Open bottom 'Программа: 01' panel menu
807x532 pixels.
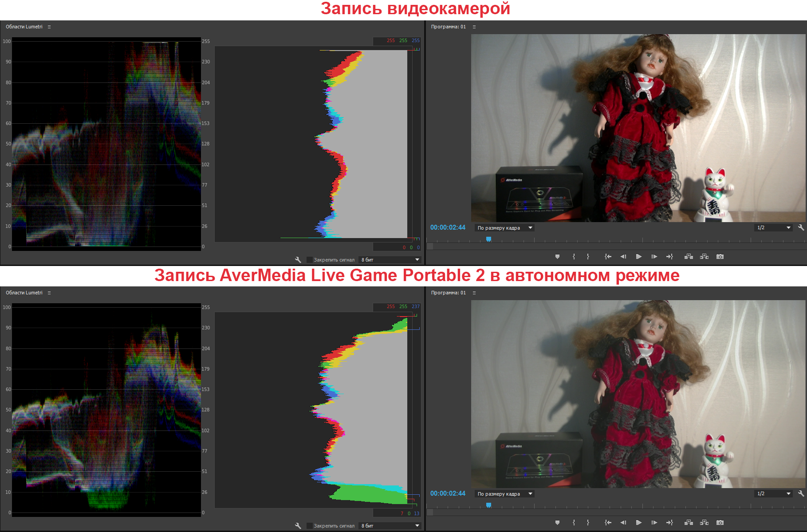474,293
